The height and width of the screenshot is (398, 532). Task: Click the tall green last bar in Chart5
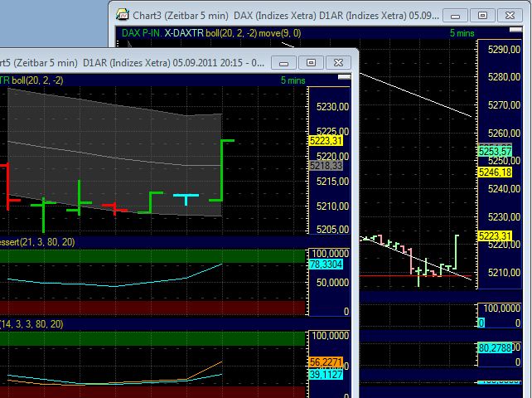222,170
